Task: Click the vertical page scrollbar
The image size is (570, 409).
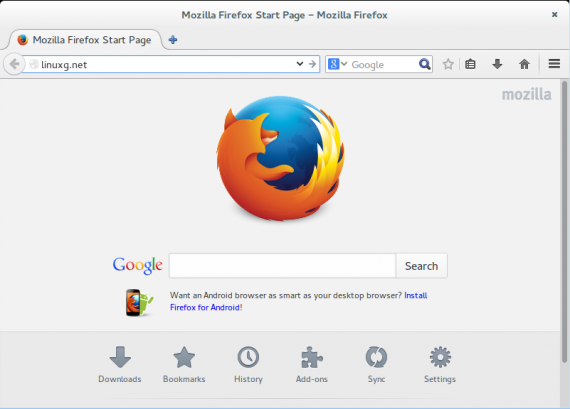Action: click(x=564, y=222)
